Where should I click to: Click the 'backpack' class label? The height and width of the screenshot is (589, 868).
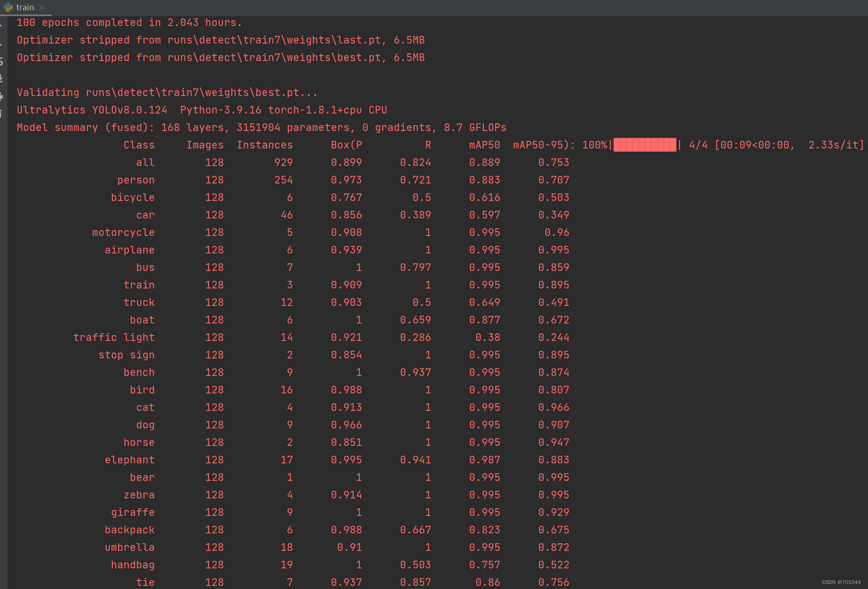pyautogui.click(x=130, y=530)
